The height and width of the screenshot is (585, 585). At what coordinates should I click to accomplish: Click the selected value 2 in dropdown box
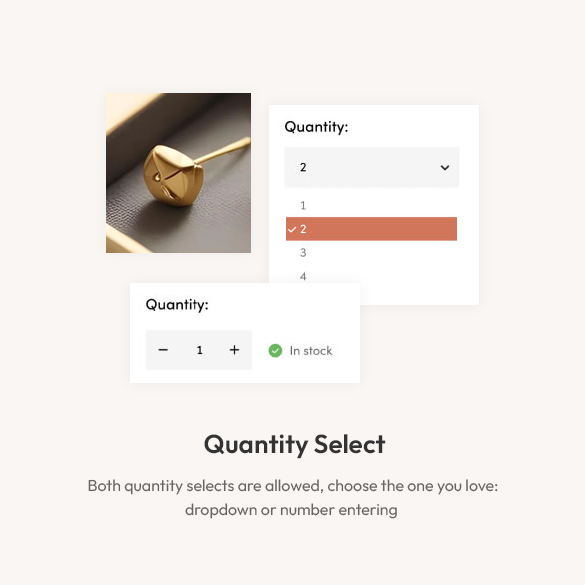click(303, 167)
